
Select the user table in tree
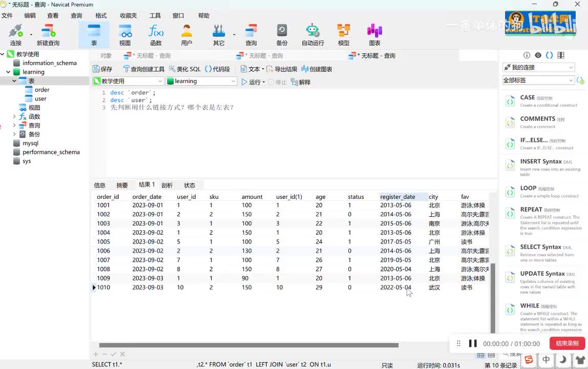40,99
